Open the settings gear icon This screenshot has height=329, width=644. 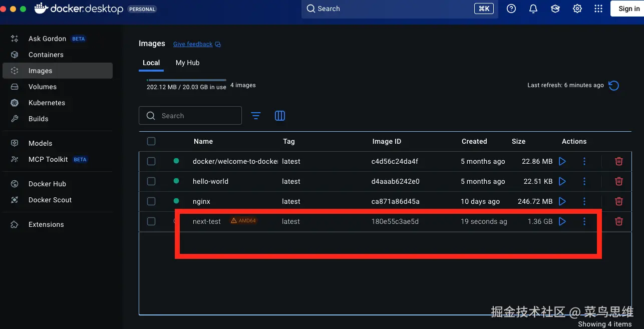577,9
